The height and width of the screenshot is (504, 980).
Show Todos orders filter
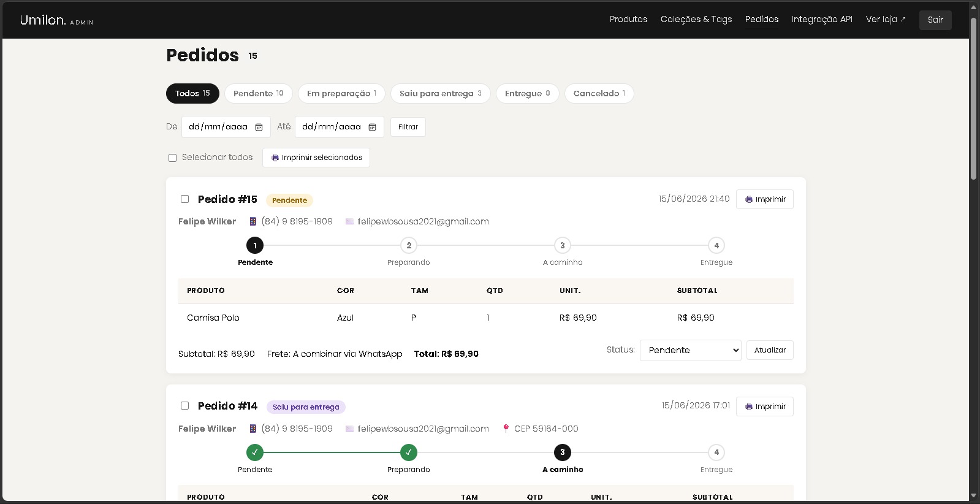coord(192,93)
